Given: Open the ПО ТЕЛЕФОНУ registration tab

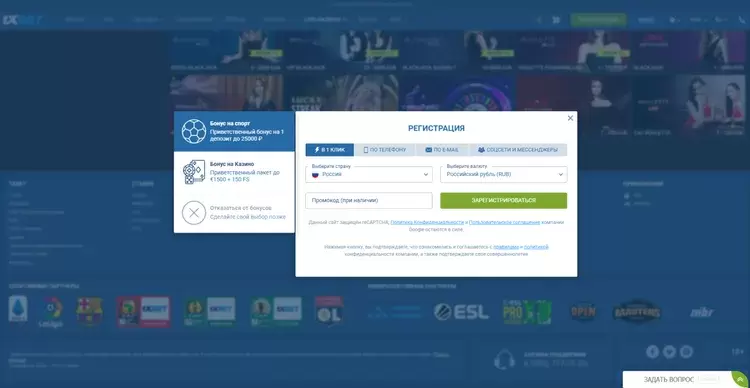Looking at the screenshot, I should tap(385, 150).
